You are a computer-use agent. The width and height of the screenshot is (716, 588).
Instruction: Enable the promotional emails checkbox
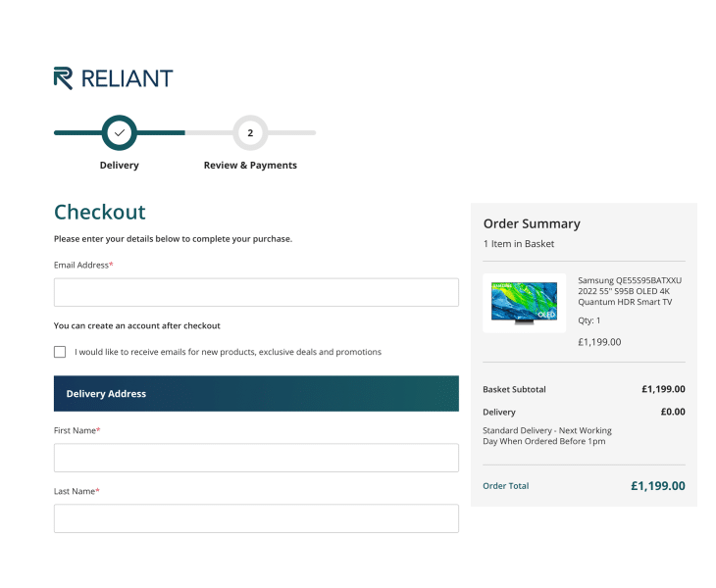(61, 352)
